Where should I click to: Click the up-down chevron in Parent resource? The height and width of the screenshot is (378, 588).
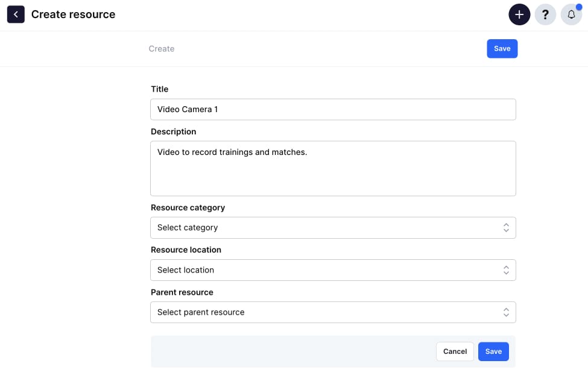pos(506,312)
